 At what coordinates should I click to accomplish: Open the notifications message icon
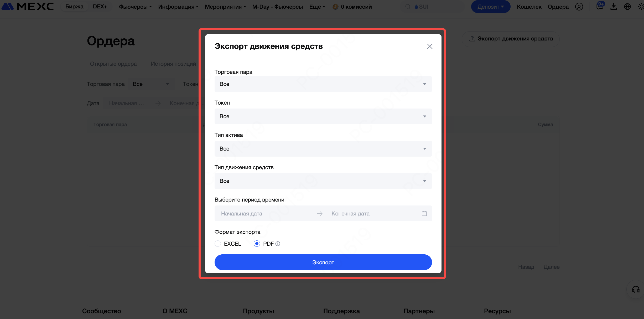click(600, 6)
